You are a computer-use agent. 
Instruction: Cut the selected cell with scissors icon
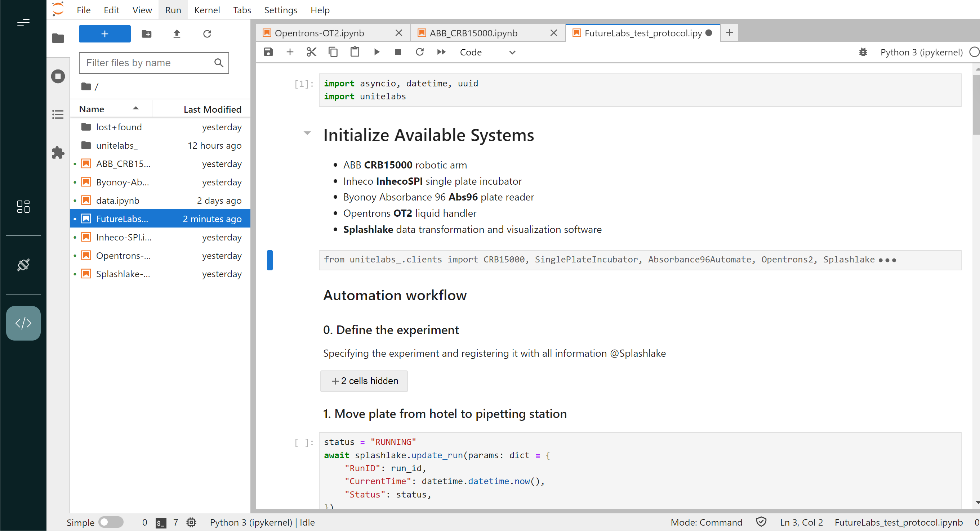[312, 52]
